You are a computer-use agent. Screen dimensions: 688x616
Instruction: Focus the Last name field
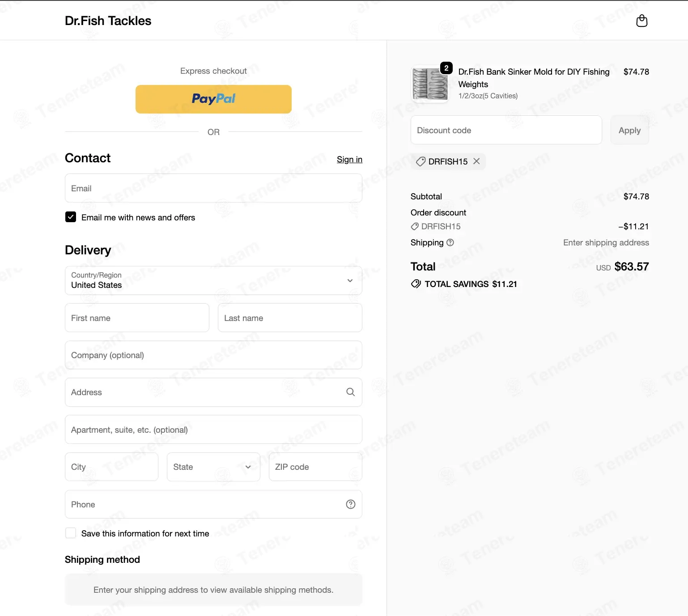pyautogui.click(x=290, y=318)
